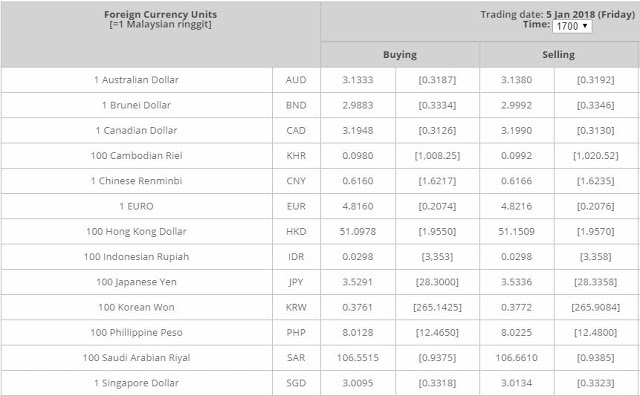Click the 1 Australian Dollar row label

136,80
